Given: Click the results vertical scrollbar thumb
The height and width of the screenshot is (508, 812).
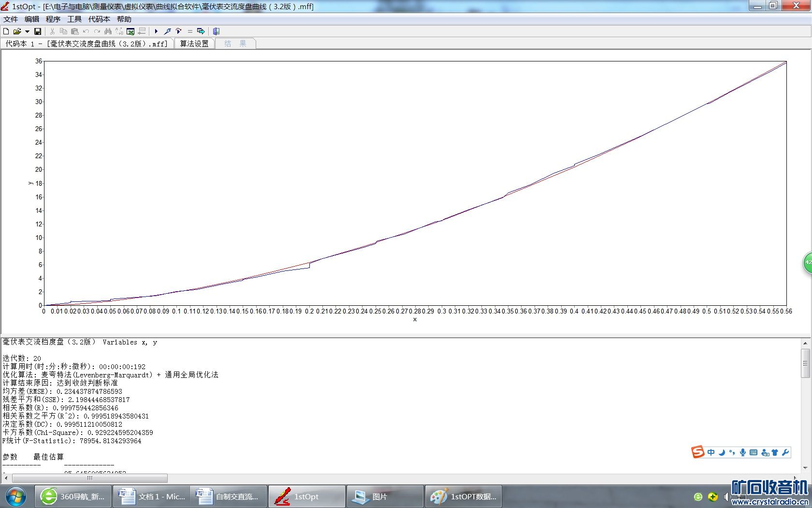Looking at the screenshot, I should pos(805,363).
